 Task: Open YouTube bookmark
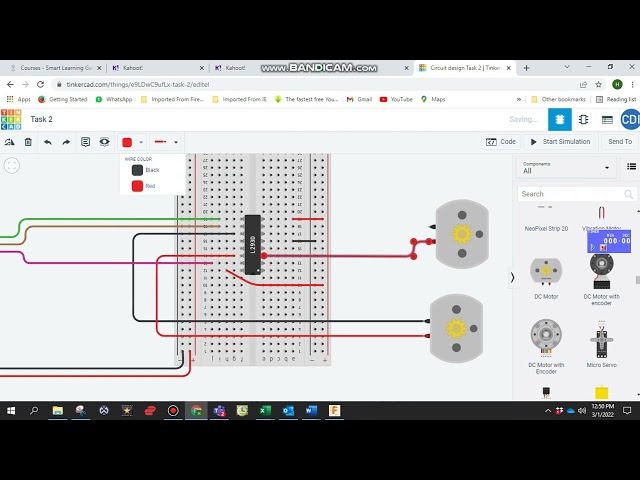396,99
